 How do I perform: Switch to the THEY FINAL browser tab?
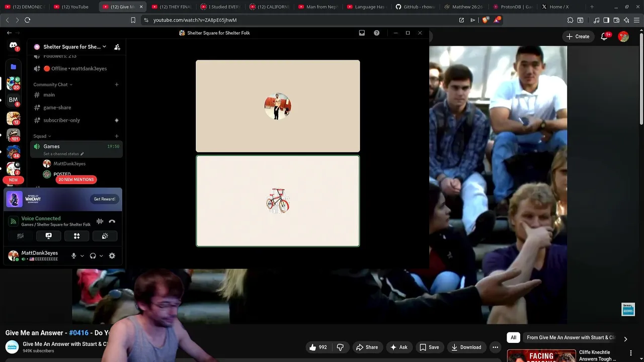171,7
